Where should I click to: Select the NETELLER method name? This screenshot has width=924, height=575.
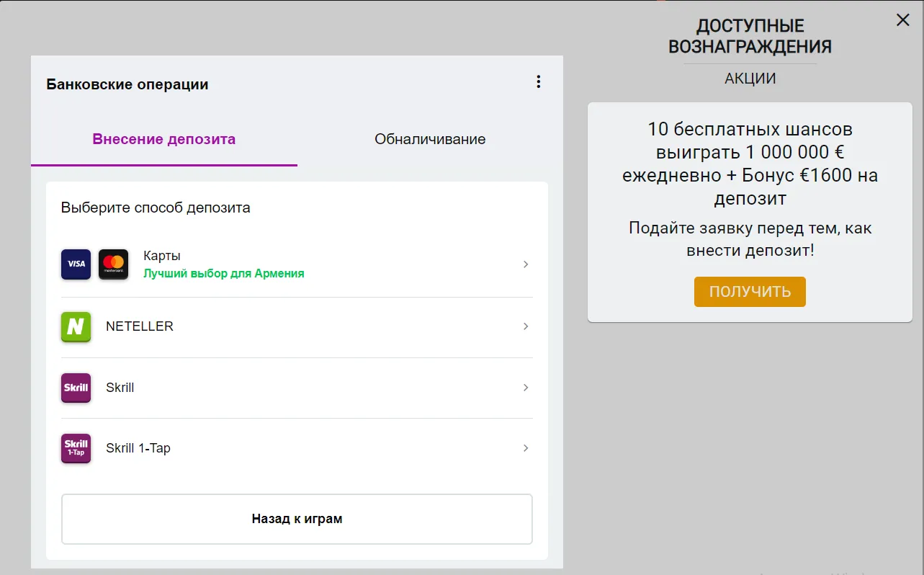point(140,326)
